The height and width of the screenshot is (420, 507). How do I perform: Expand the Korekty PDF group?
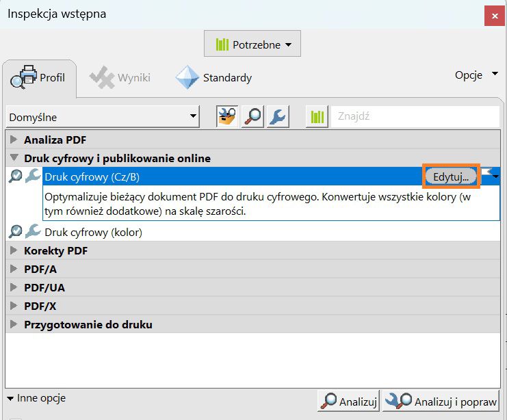pos(14,250)
